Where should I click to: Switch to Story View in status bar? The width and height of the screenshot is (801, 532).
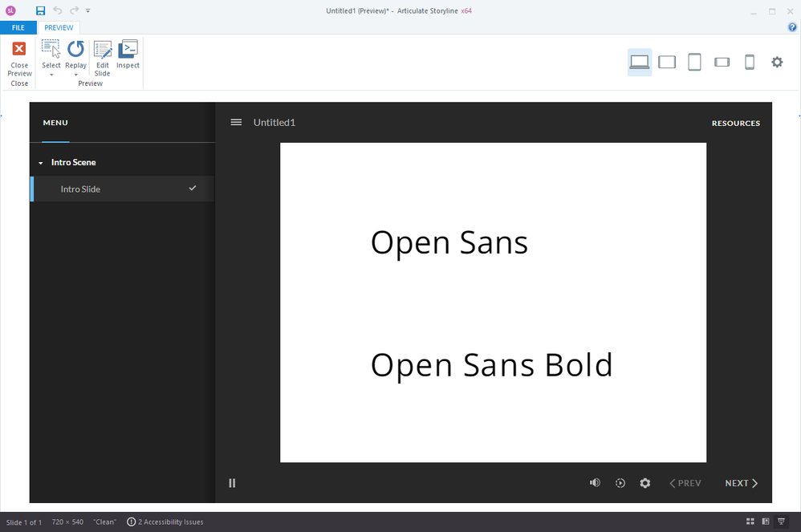750,522
